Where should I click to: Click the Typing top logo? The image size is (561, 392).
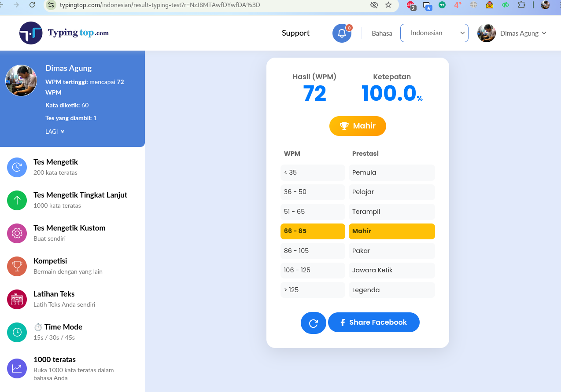(x=64, y=33)
